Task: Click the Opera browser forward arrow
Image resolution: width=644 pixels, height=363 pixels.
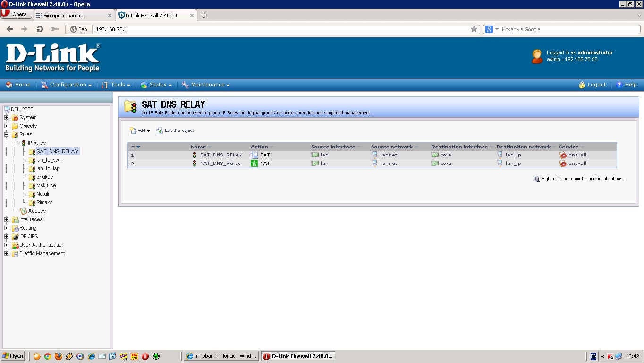Action: tap(25, 29)
